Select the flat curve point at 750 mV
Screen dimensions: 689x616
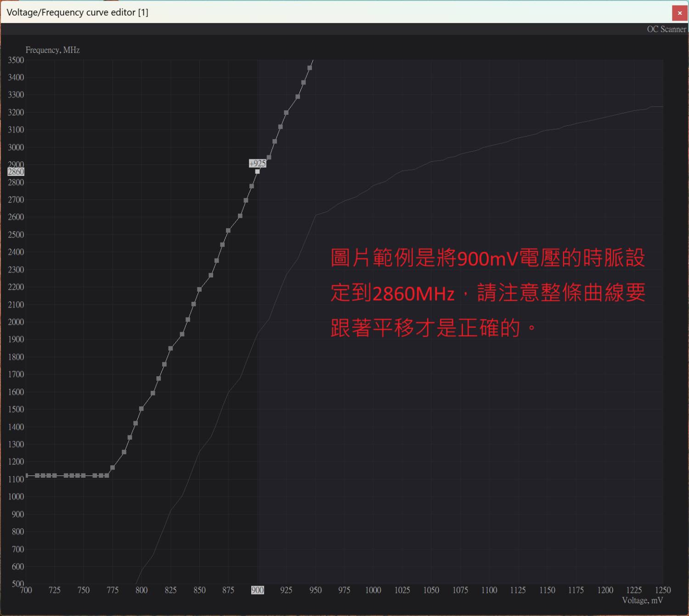[83, 475]
